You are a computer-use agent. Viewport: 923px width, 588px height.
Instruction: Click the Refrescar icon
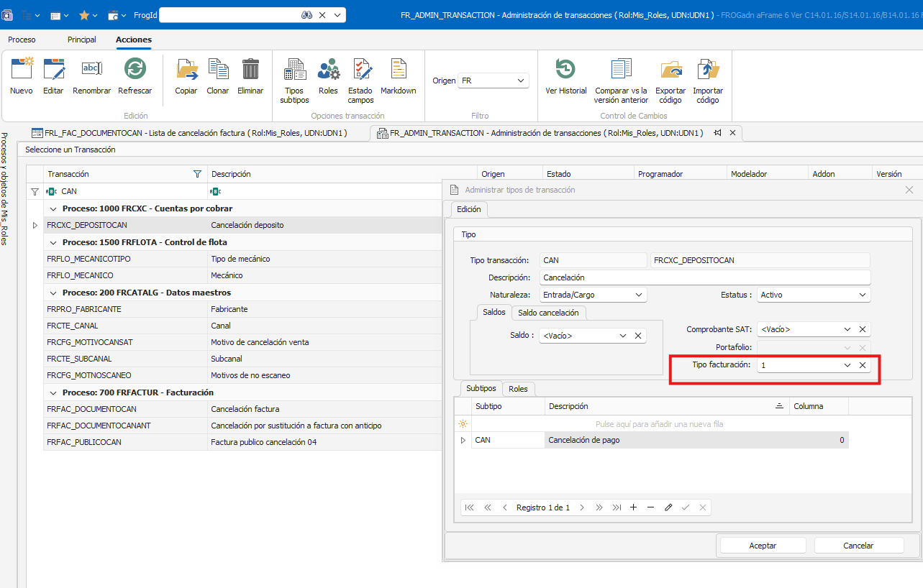[x=135, y=70]
